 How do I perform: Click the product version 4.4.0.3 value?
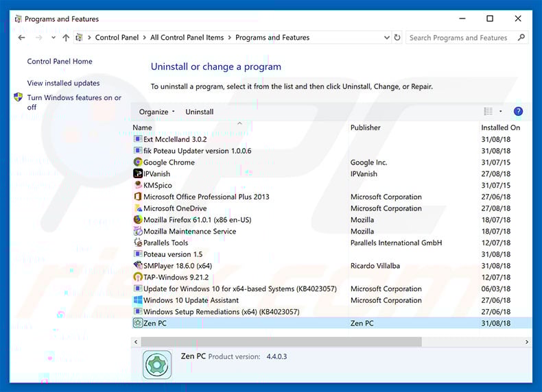tap(276, 356)
